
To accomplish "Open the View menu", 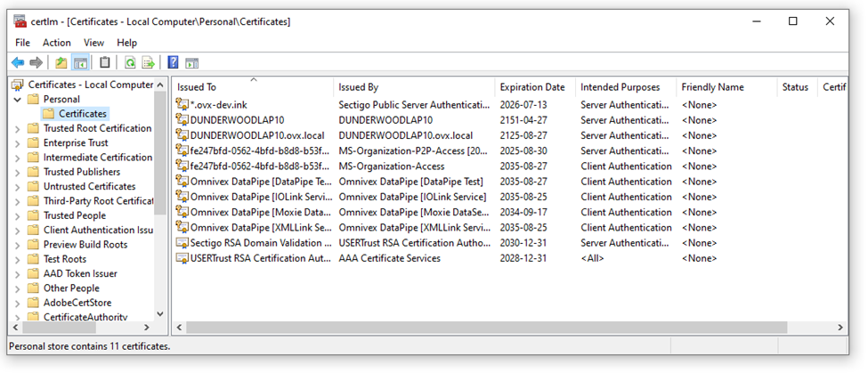I will pyautogui.click(x=93, y=43).
